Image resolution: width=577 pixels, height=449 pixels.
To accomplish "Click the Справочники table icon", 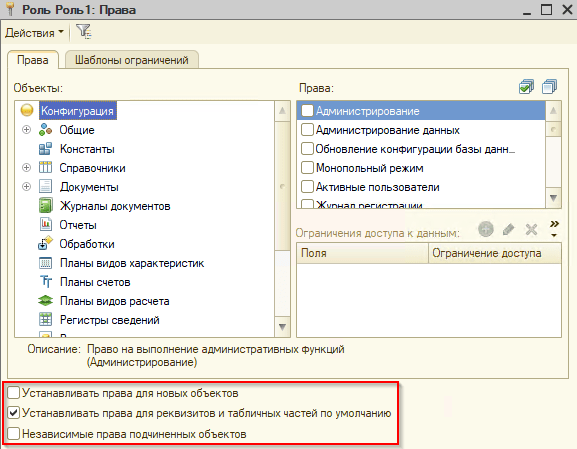I will click(45, 167).
